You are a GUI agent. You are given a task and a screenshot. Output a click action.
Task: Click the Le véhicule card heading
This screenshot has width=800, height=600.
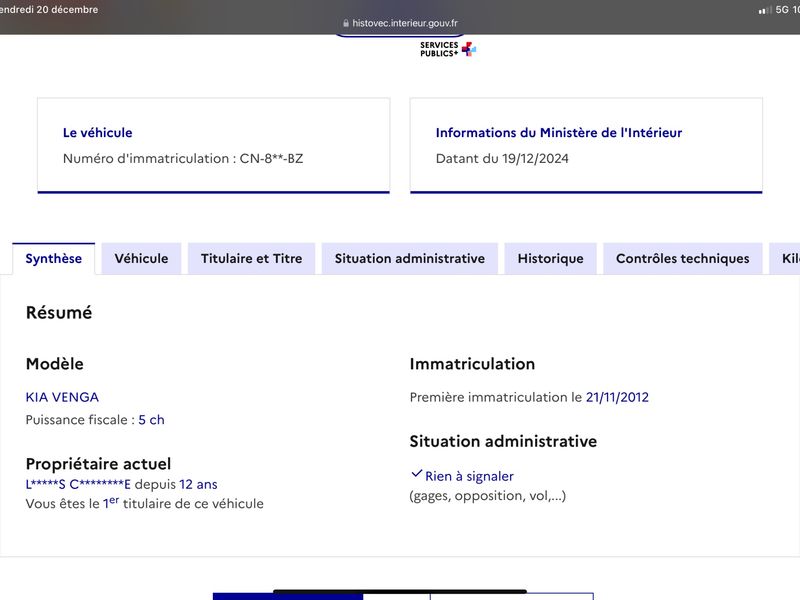tap(97, 133)
